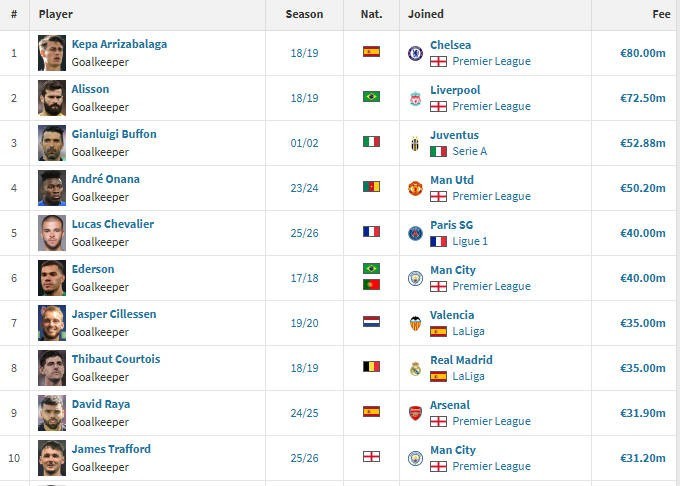The height and width of the screenshot is (486, 680).
Task: Sort by the Player column header
Action: [56, 14]
